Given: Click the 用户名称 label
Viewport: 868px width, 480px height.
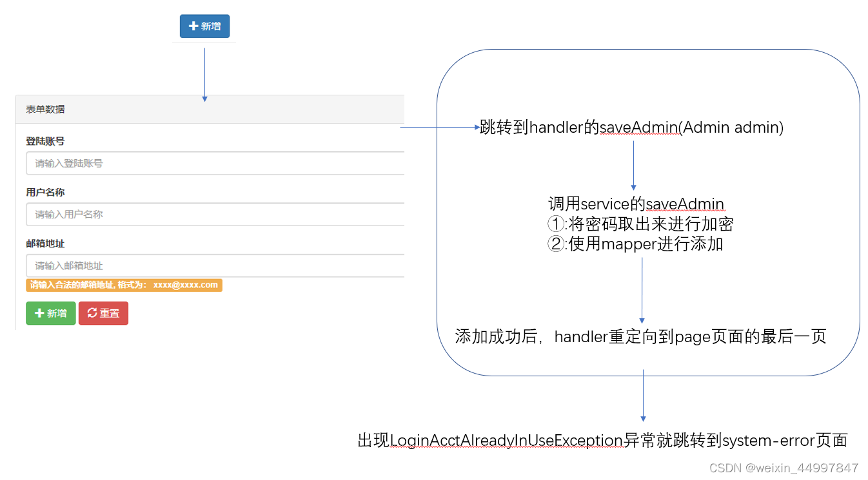Looking at the screenshot, I should tap(45, 192).
